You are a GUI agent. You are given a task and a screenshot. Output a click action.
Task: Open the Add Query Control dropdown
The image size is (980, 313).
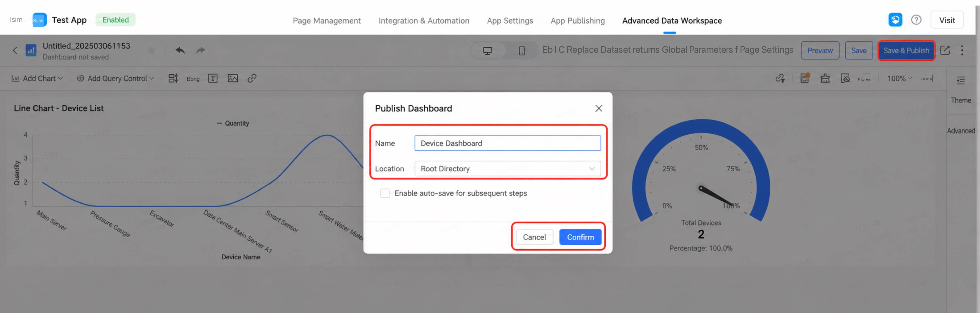tap(115, 78)
